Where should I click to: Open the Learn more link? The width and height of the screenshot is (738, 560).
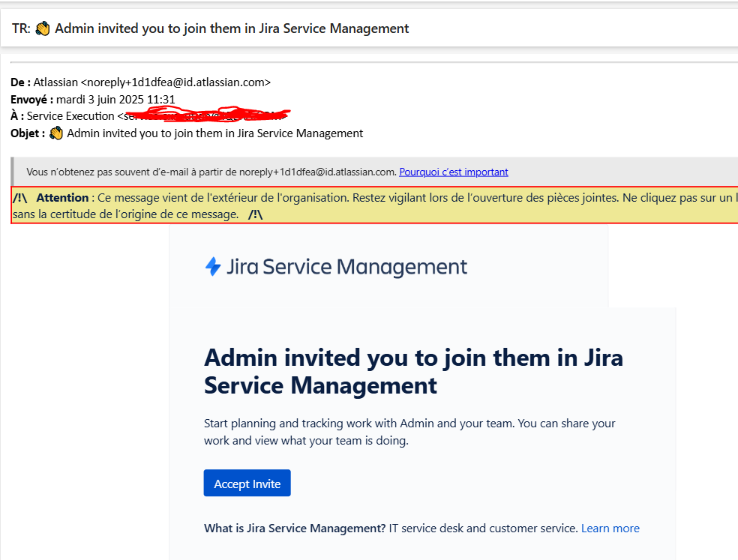pos(610,529)
